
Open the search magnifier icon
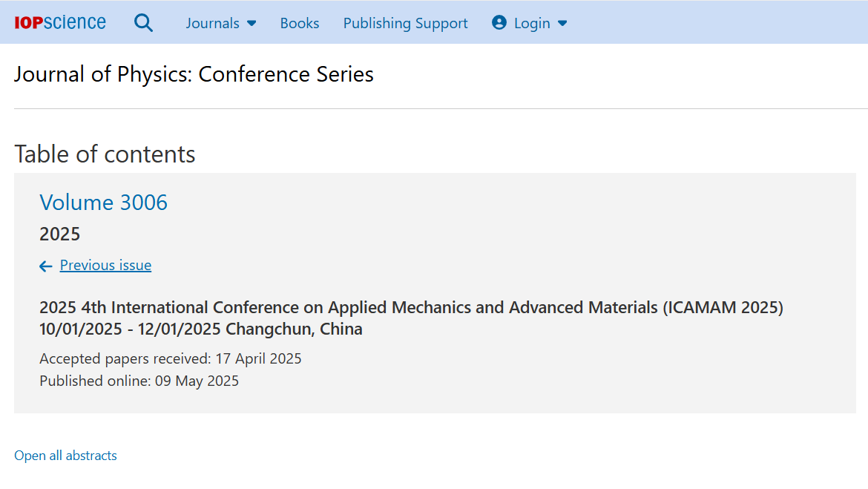[143, 23]
